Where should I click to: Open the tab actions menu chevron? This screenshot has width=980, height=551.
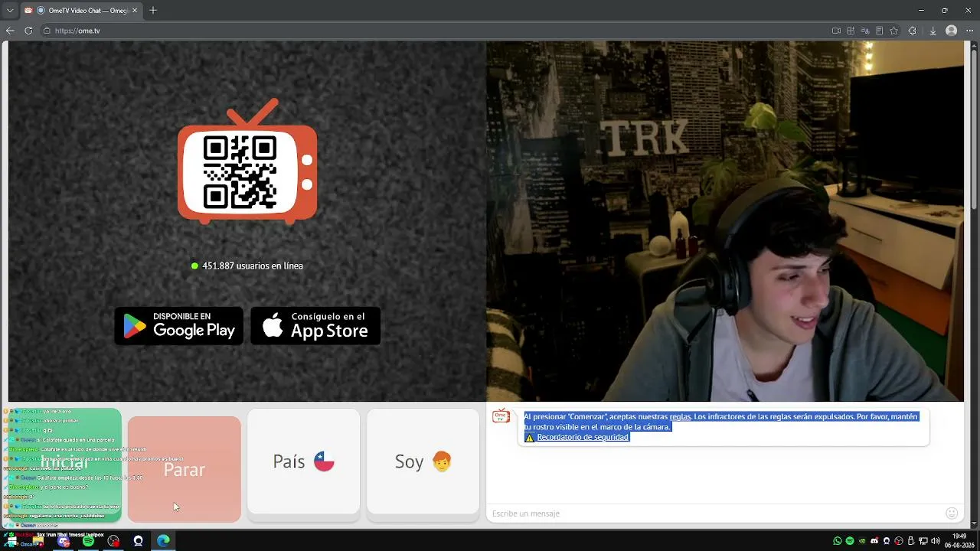[10, 11]
